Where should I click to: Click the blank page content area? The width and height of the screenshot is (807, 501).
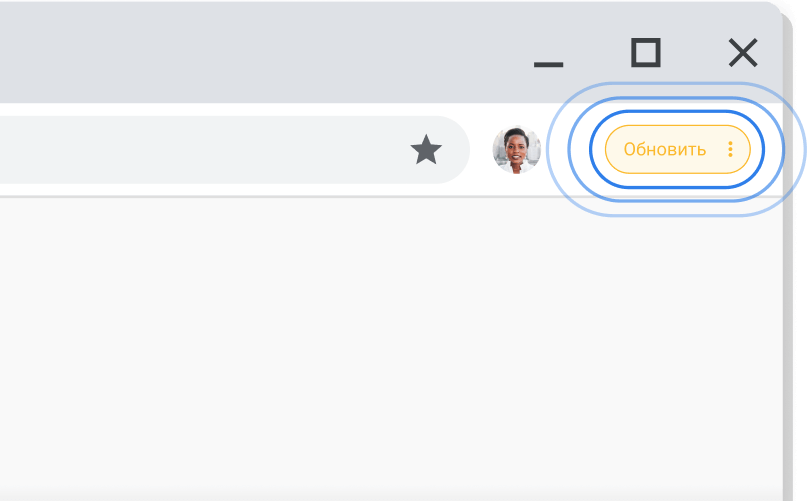point(390,350)
